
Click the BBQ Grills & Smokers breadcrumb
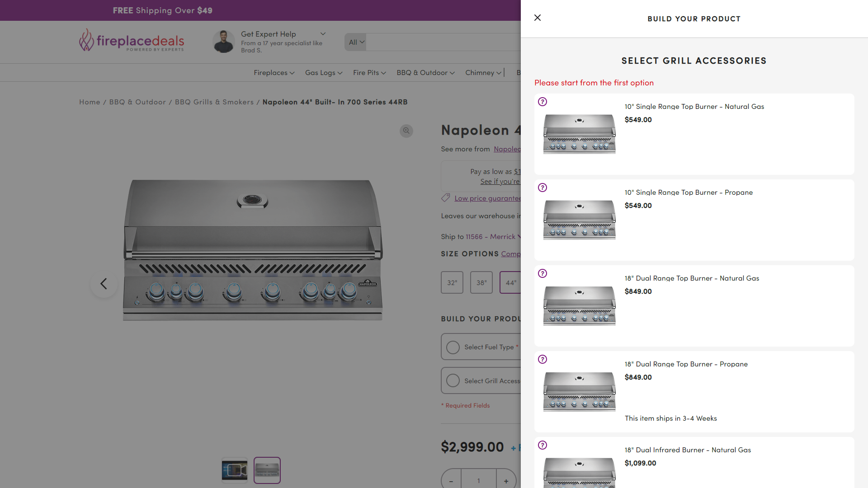point(214,102)
